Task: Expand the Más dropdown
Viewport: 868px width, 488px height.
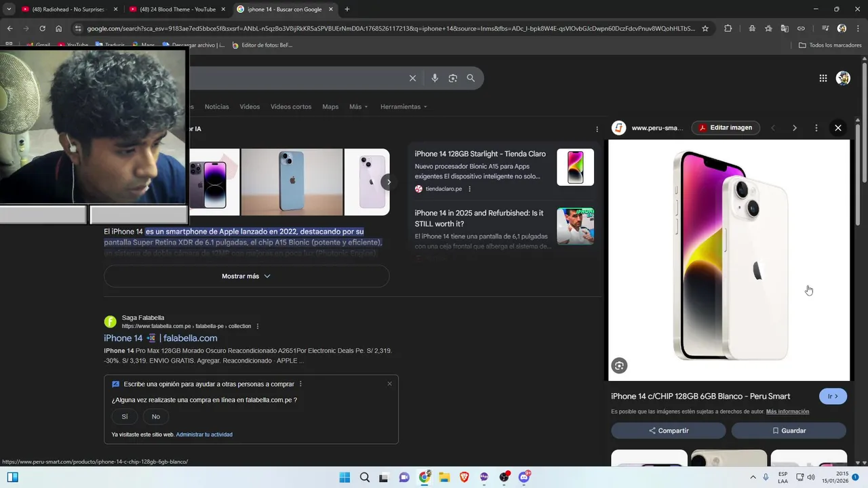Action: click(359, 106)
